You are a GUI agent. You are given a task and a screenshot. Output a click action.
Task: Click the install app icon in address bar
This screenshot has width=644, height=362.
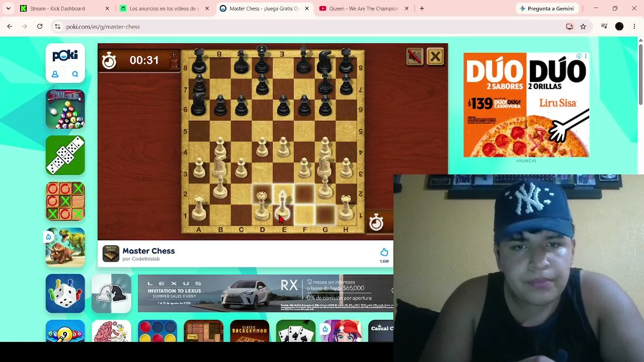(570, 27)
